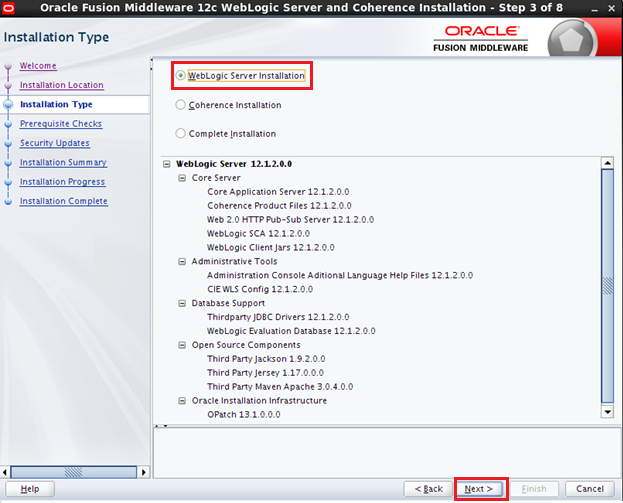Click the Prerequisite Checks step bullet icon
Viewport: 623px width, 503px height.
(8, 124)
